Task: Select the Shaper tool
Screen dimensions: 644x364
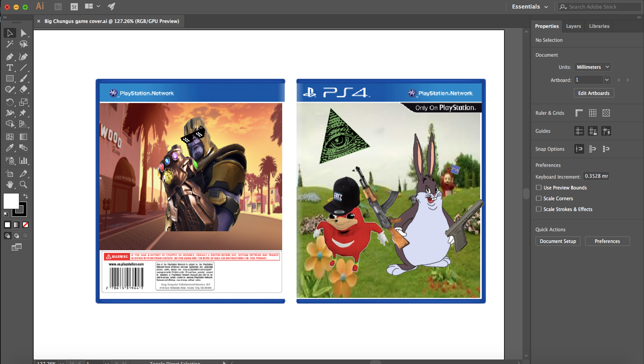Action: pos(9,90)
